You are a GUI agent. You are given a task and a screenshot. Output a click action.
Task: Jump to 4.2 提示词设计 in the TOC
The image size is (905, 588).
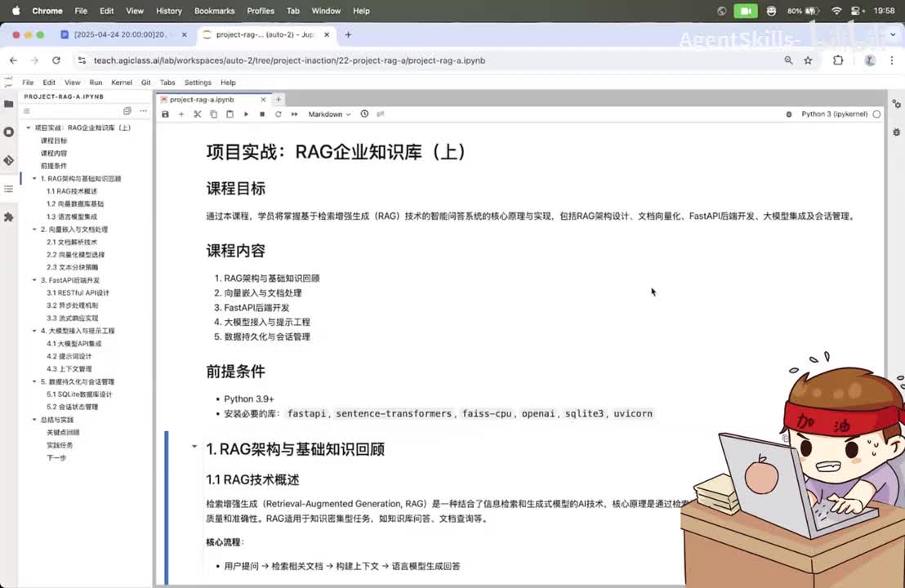click(69, 356)
